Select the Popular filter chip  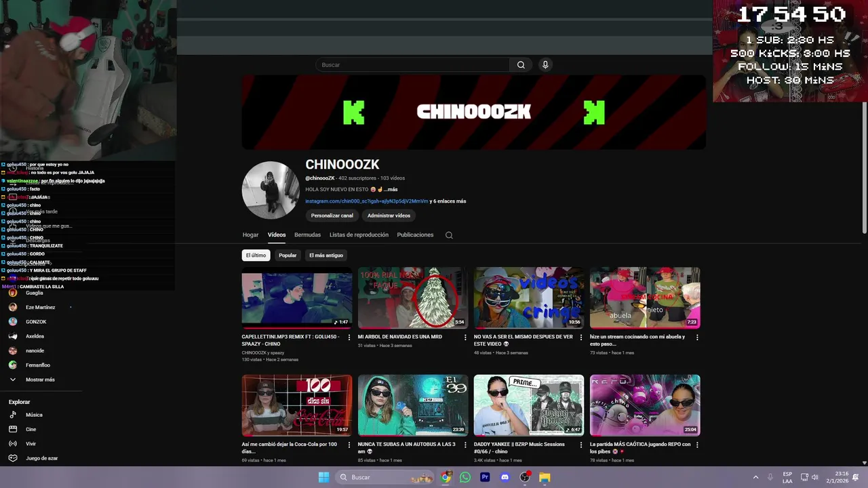(x=288, y=256)
